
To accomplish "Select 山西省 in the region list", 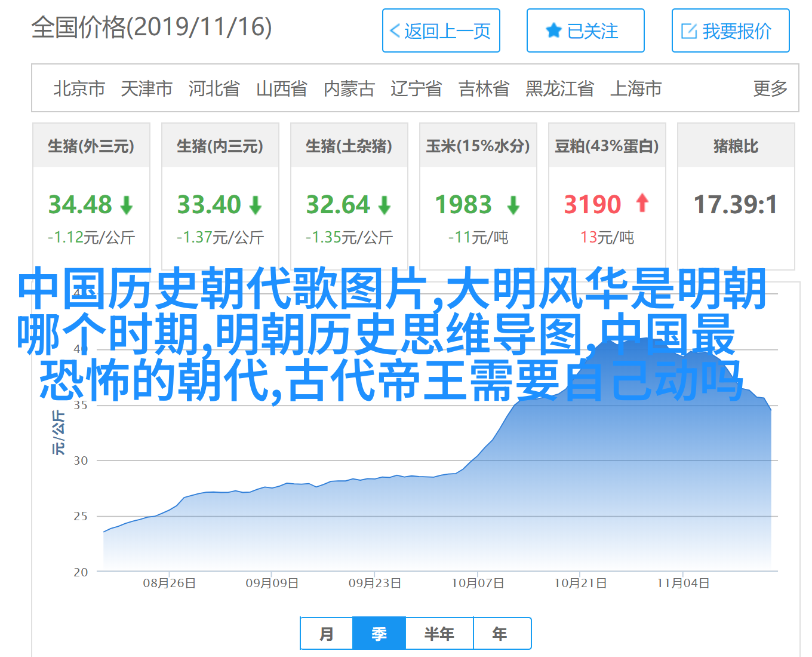I will 282,88.
